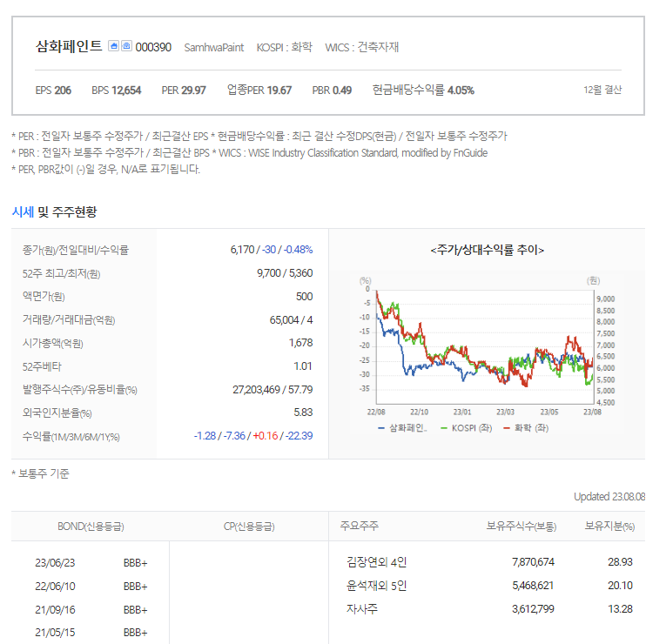
Task: Click the 거래량/거래대금(억원) row label
Action: click(x=69, y=320)
